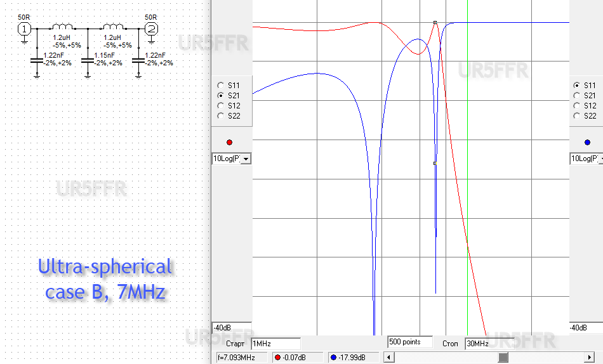Click the 500 points input field
Viewport: 603px width, 364px height.
(x=409, y=342)
